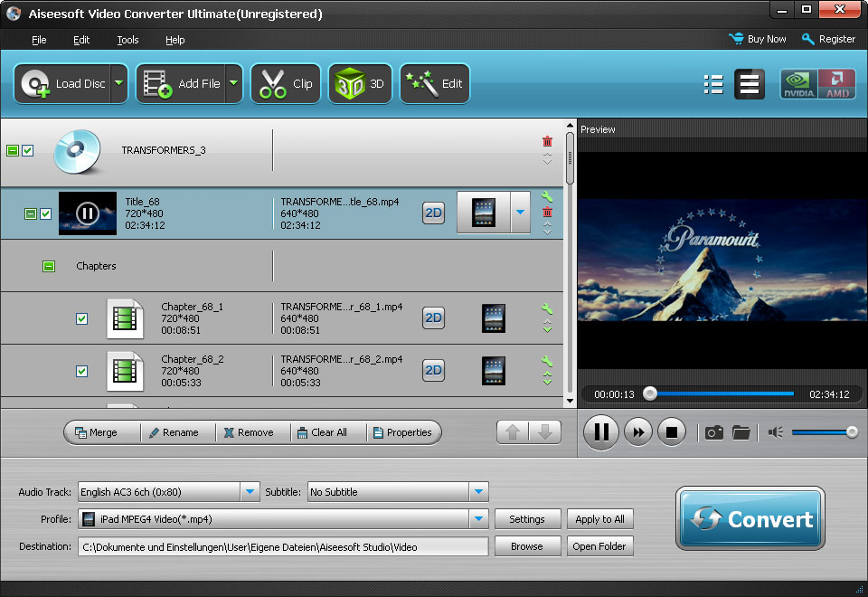Open the Help menu
Screen dimensions: 868x597
click(x=175, y=40)
